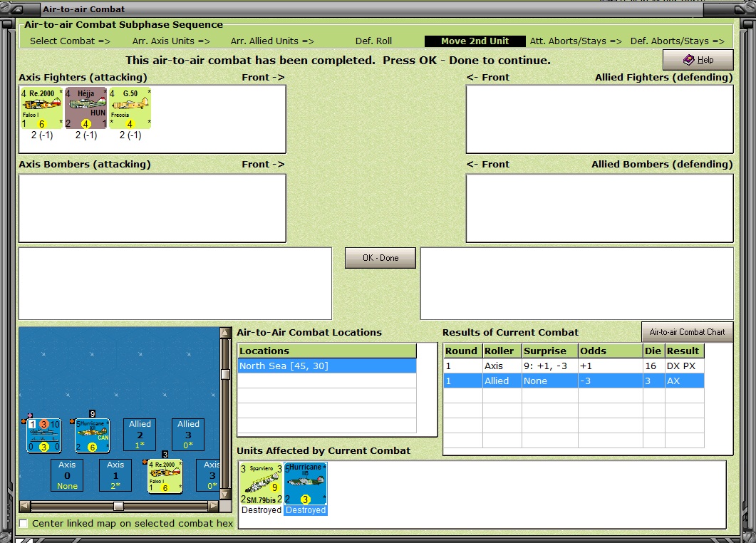Click inside the Axis Bombers attacking box
This screenshot has width=756, height=543.
coord(152,208)
